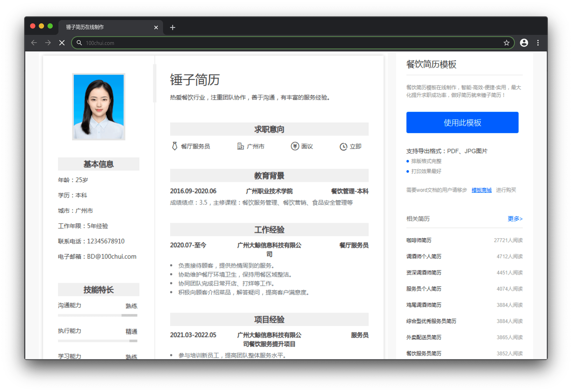The width and height of the screenshot is (572, 392).
Task: Click the 支持导出格式：PDF、JPG图片 line
Action: tap(447, 151)
